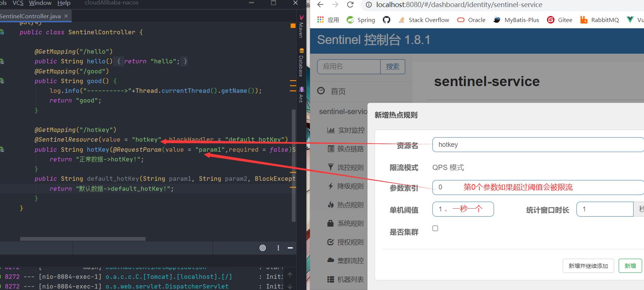The width and height of the screenshot is (644, 290).
Task: Click the 资源名 input with hotkey
Action: coord(538,145)
